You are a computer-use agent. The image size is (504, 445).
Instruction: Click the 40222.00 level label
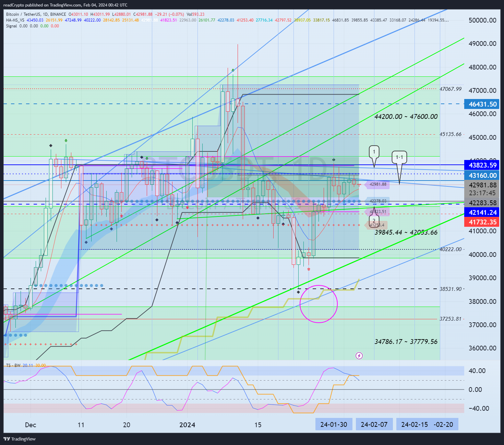[451, 249]
